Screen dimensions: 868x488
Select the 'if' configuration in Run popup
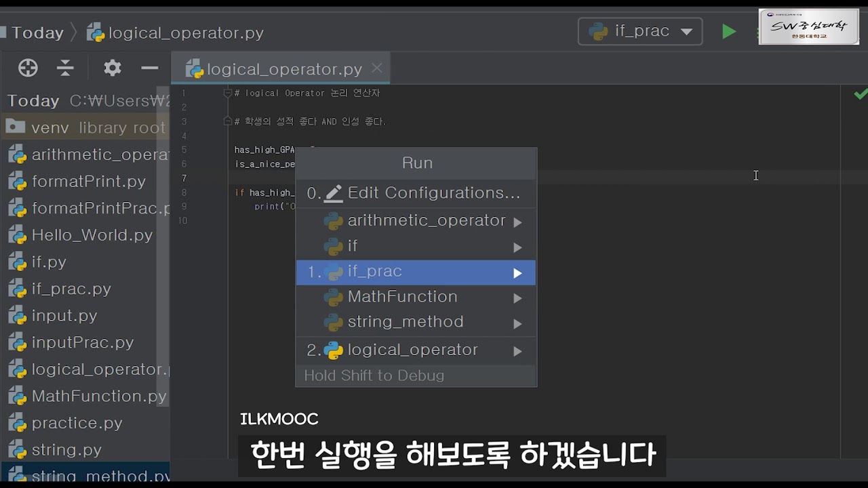[416, 246]
